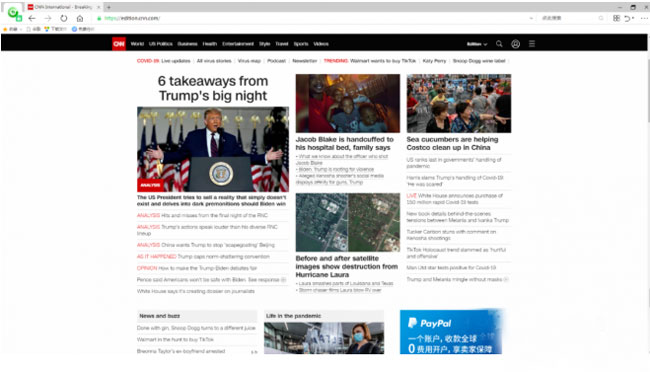Open the World section

137,44
